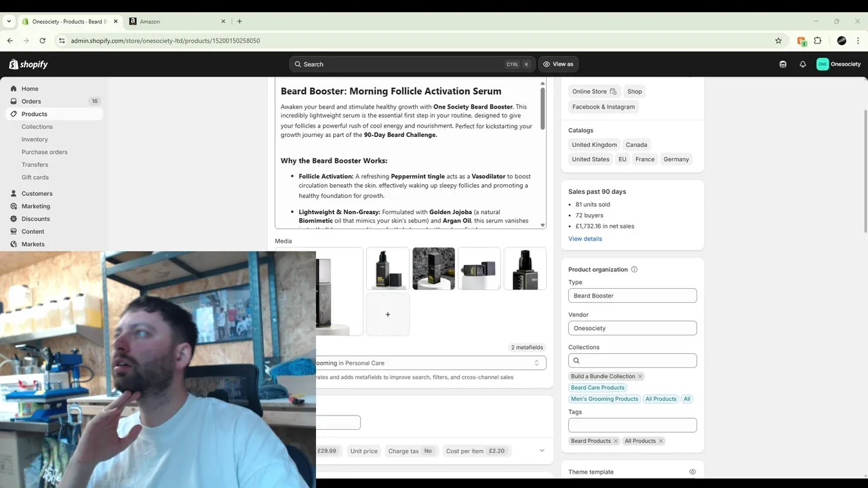Click the Facebook & Instagram channel chip
868x488 pixels.
(x=604, y=107)
